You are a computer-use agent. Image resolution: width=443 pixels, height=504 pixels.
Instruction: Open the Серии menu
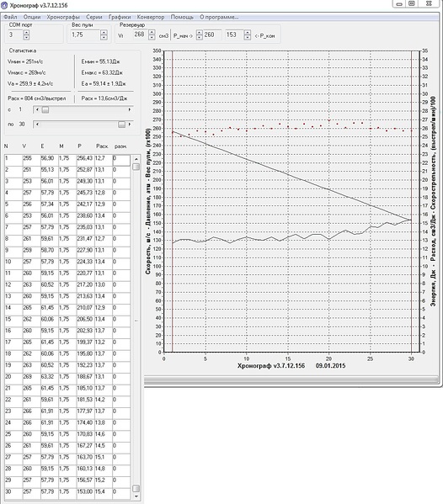tap(94, 17)
